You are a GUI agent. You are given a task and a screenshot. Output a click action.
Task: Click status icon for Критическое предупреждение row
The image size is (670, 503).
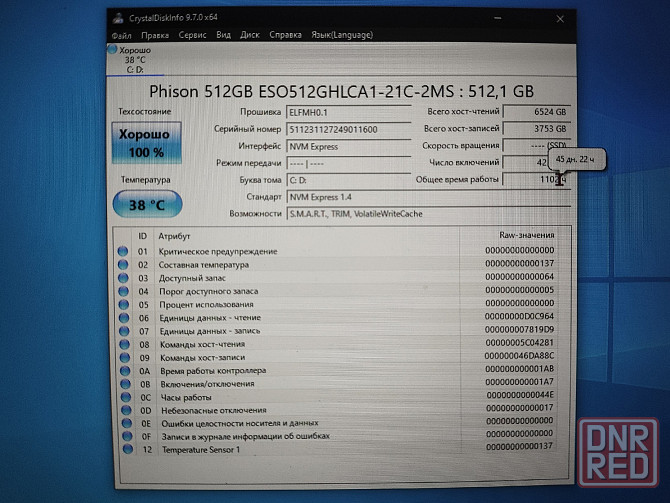[x=123, y=251]
